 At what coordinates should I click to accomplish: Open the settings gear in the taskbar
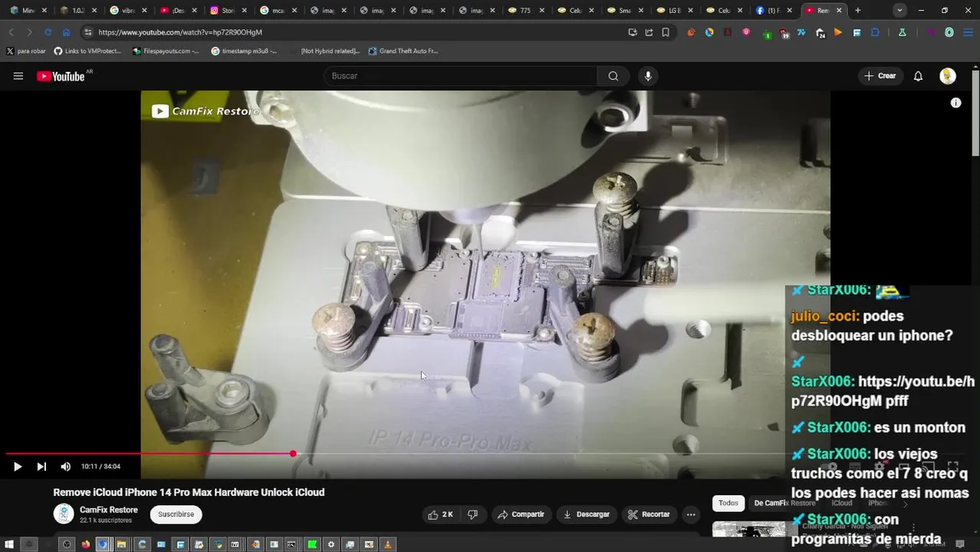[x=331, y=544]
